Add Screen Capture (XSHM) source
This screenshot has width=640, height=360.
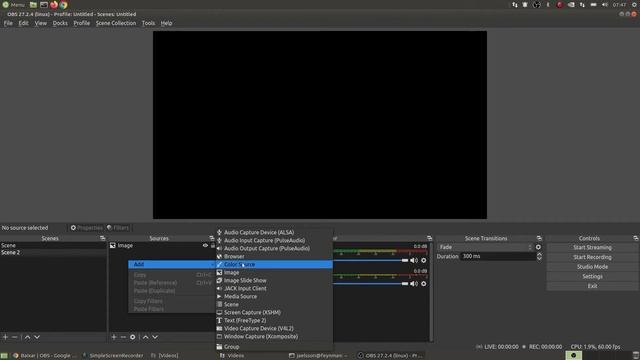coord(274,312)
